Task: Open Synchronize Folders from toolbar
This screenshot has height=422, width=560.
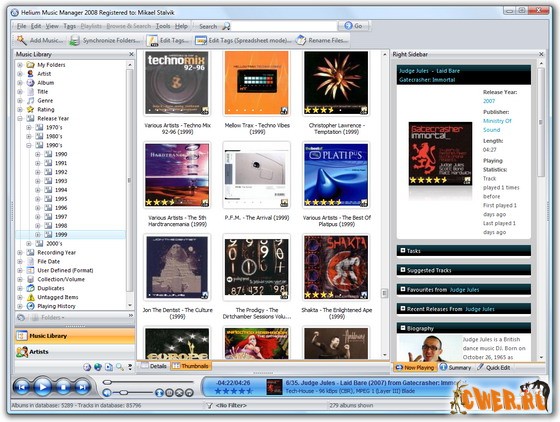Action: [105, 40]
